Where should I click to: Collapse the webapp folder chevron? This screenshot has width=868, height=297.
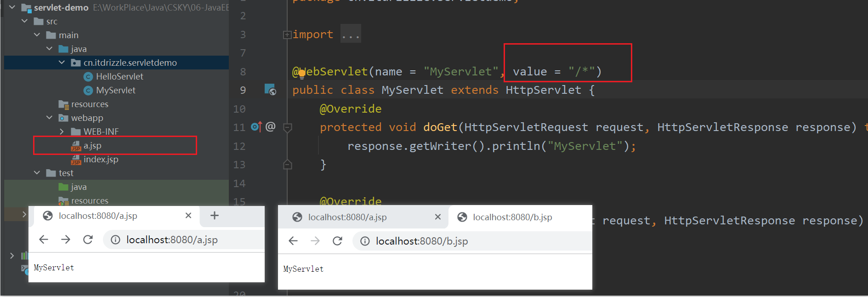[50, 118]
